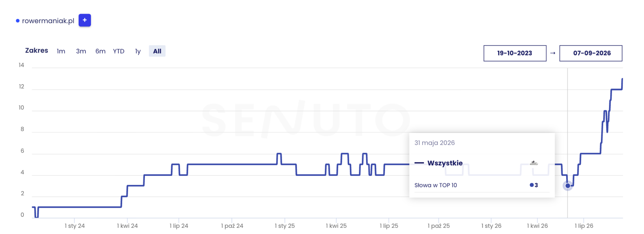Screen dimensions: 644x234
Task: Click the blue plus add-domain button
Action: (x=85, y=20)
